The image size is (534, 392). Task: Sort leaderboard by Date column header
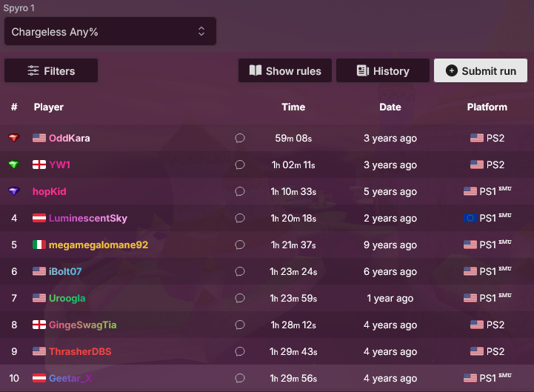pyautogui.click(x=390, y=107)
